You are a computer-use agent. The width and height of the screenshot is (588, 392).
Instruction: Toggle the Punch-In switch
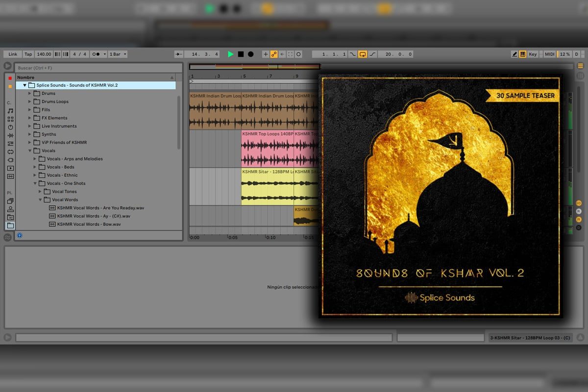[353, 54]
